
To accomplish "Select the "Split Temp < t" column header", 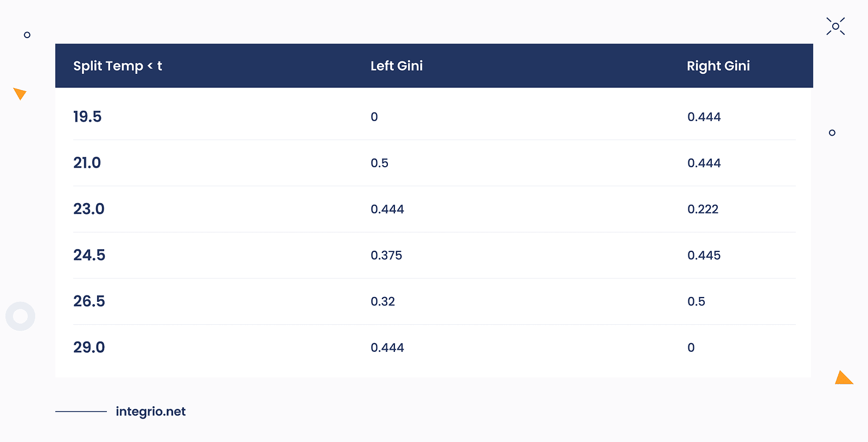I will point(118,66).
